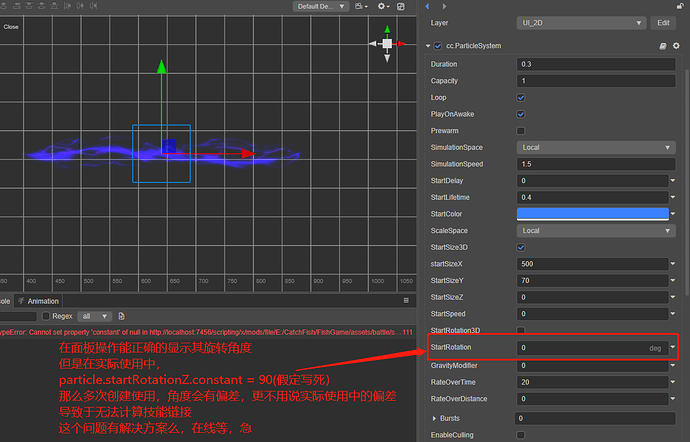Collapse the cc.ParticleSystem component section
The image size is (690, 442).
[428, 46]
